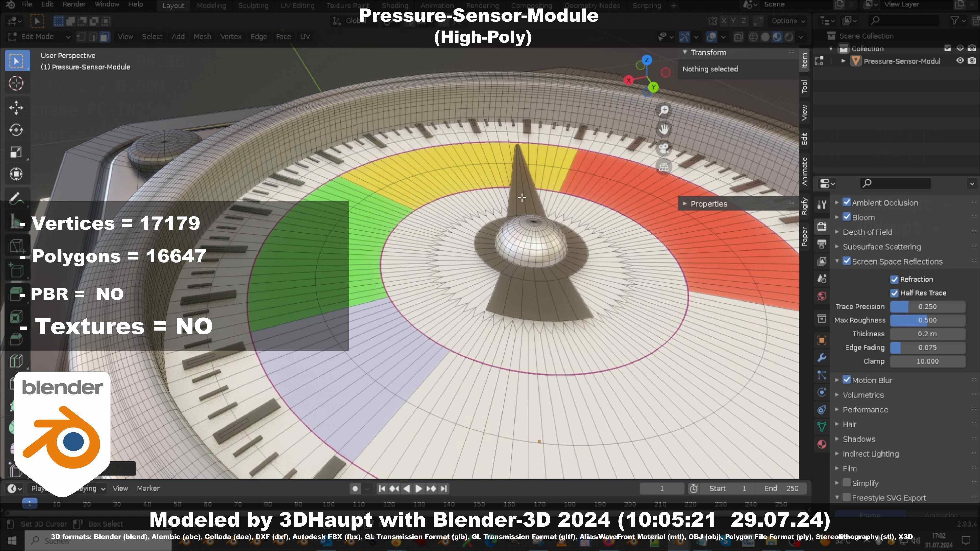Enable the Simplify checkbox

[847, 483]
